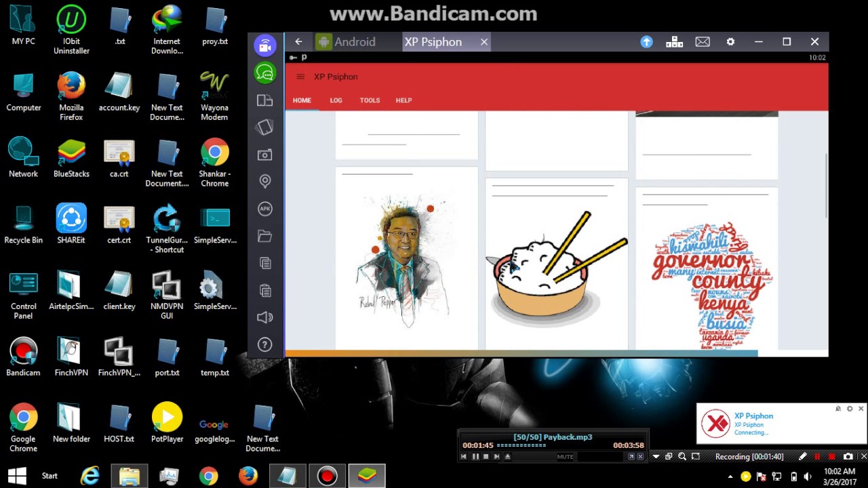Close the XP Psiphon tab

click(484, 42)
